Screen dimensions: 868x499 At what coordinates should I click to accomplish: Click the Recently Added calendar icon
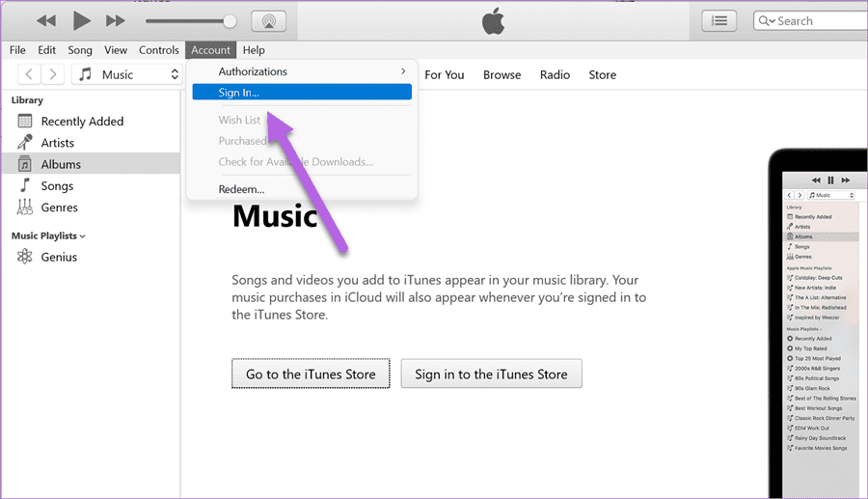pos(25,121)
